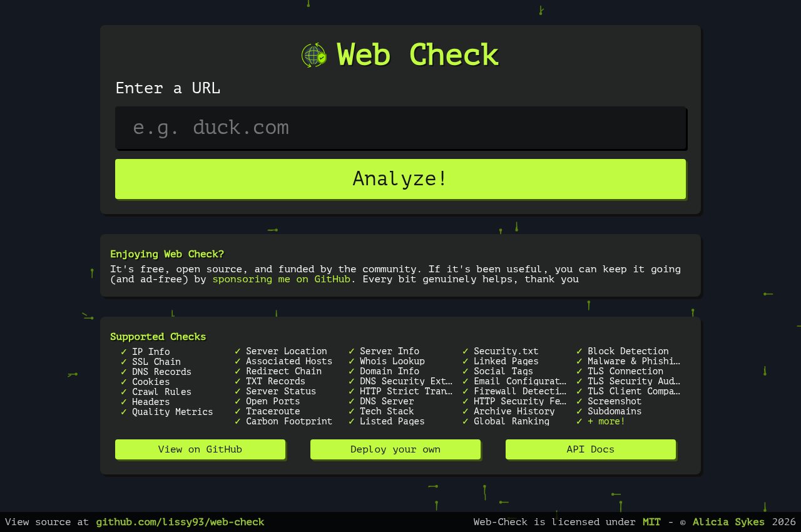Click the HTTP Security Fe… check item

click(520, 401)
